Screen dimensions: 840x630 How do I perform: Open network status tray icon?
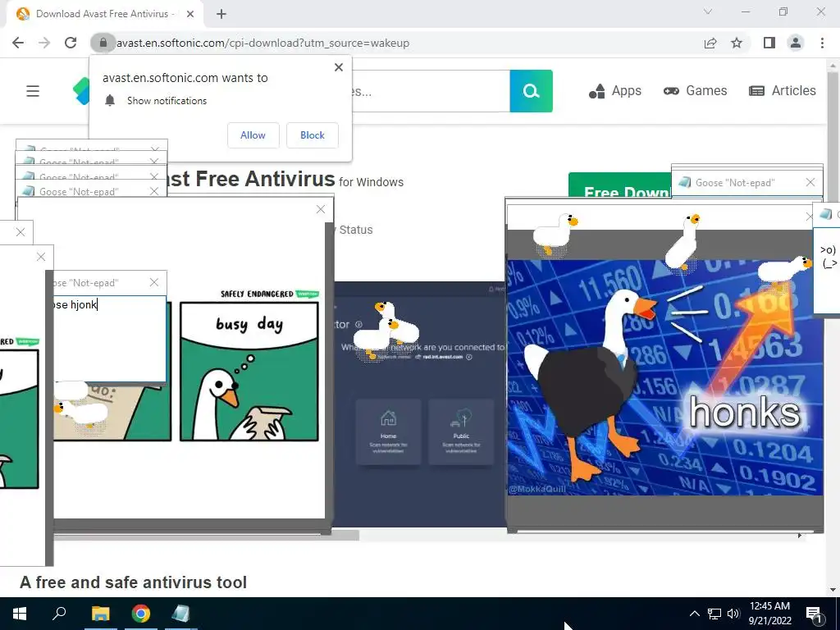[x=714, y=614]
